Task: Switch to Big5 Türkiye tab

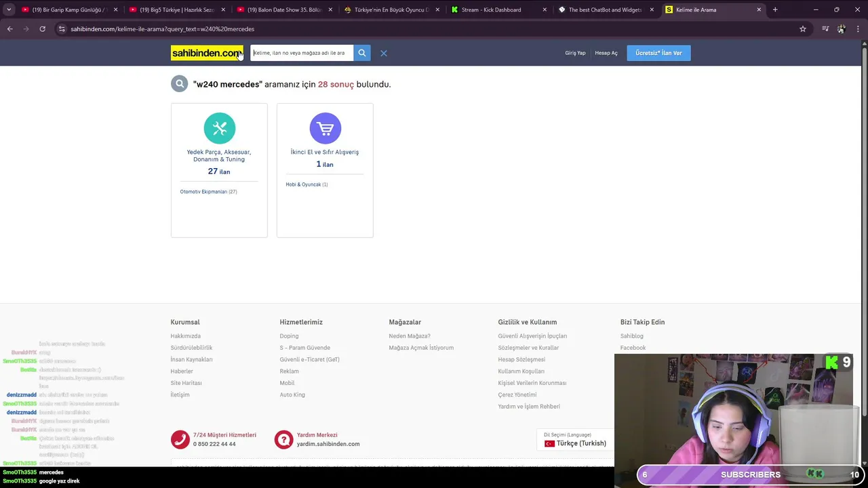Action: point(178,9)
